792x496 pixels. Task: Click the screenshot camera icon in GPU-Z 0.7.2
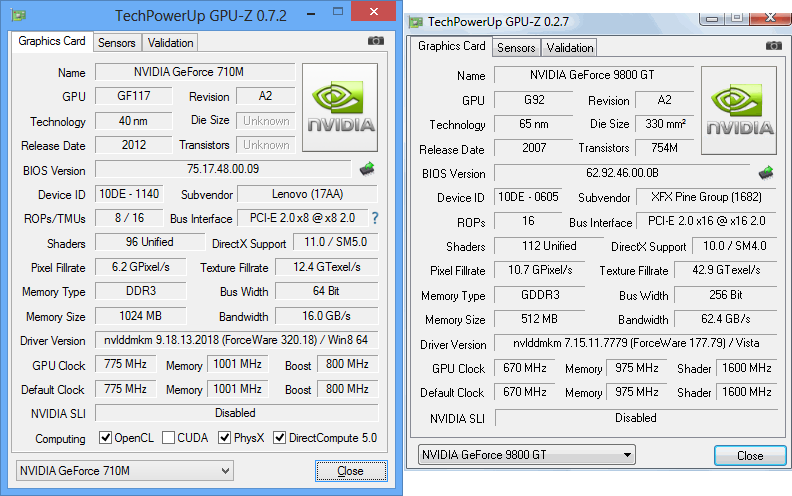[x=375, y=40]
